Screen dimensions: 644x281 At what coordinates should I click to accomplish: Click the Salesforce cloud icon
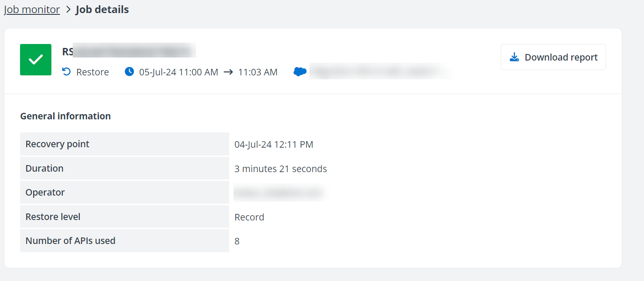pos(300,71)
